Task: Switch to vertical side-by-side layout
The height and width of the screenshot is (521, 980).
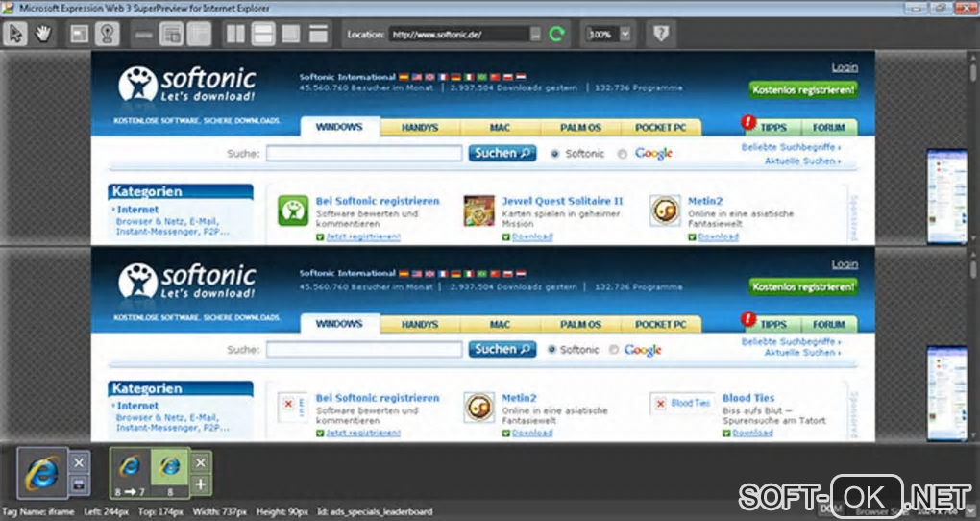Action: (x=235, y=34)
